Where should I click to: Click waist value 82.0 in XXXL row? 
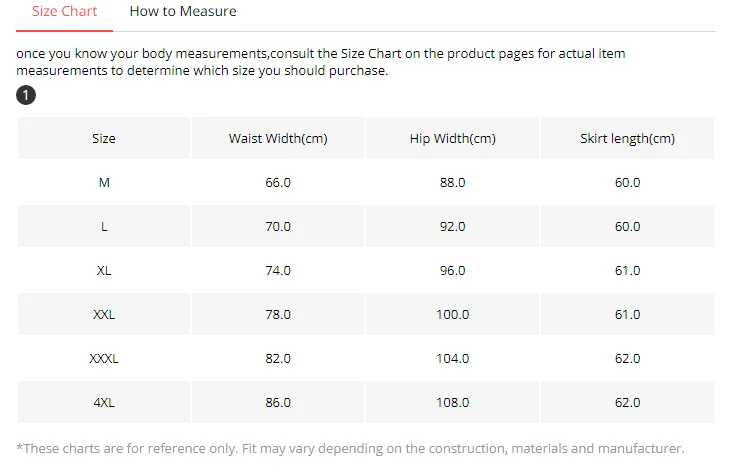278,359
